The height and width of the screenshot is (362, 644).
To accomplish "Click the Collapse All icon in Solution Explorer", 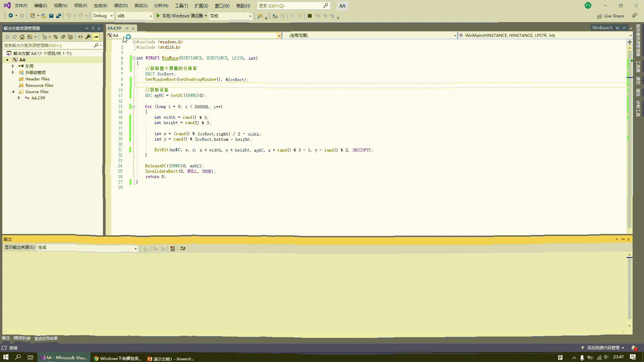I will [63, 37].
